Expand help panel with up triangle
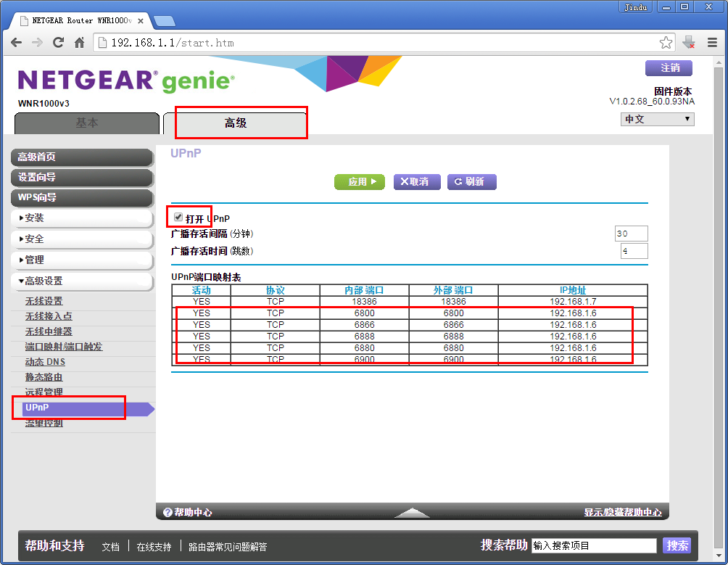 [413, 513]
